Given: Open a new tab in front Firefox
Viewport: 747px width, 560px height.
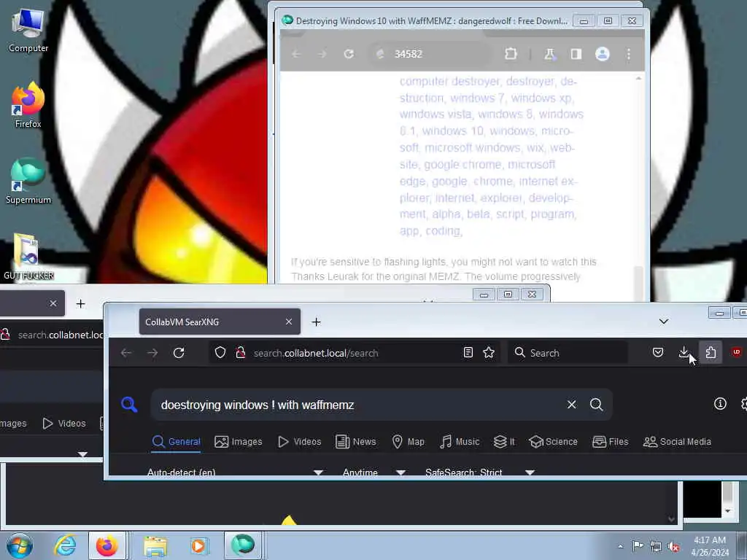Looking at the screenshot, I should click(317, 322).
